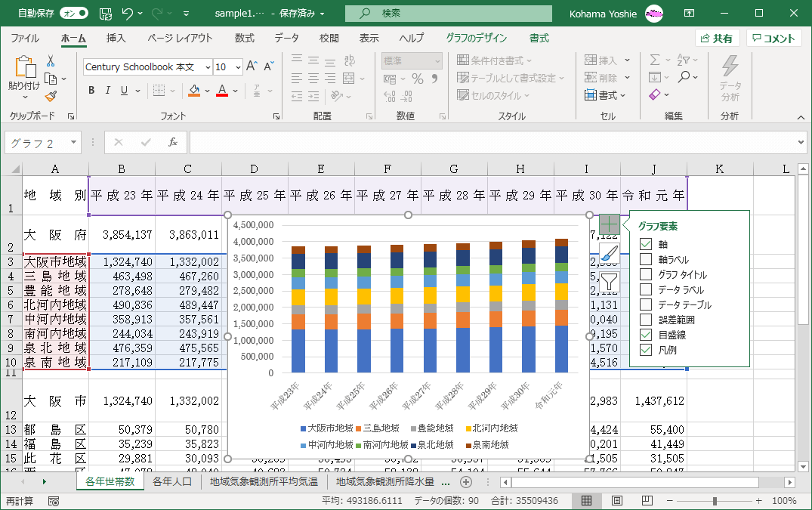Click the green Chart Elements plus button

click(610, 224)
